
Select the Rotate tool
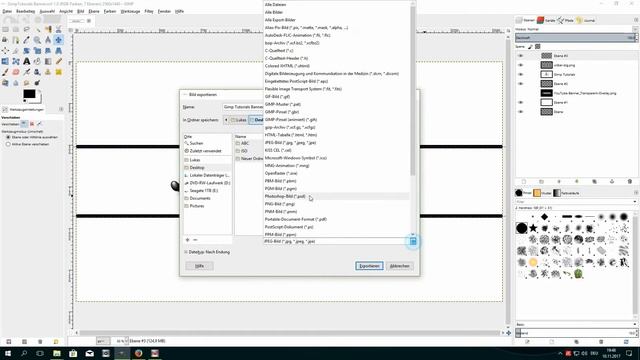pos(27,51)
